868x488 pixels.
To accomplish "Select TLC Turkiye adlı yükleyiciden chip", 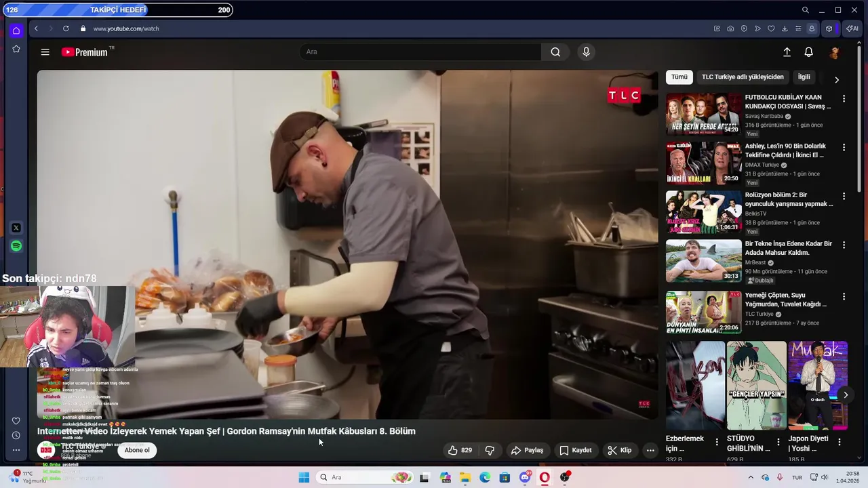I will click(743, 77).
